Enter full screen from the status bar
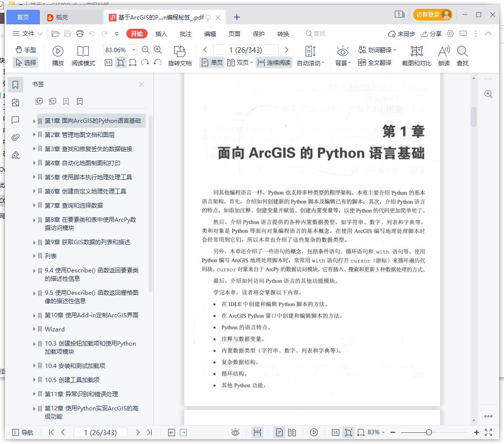 [488, 432]
